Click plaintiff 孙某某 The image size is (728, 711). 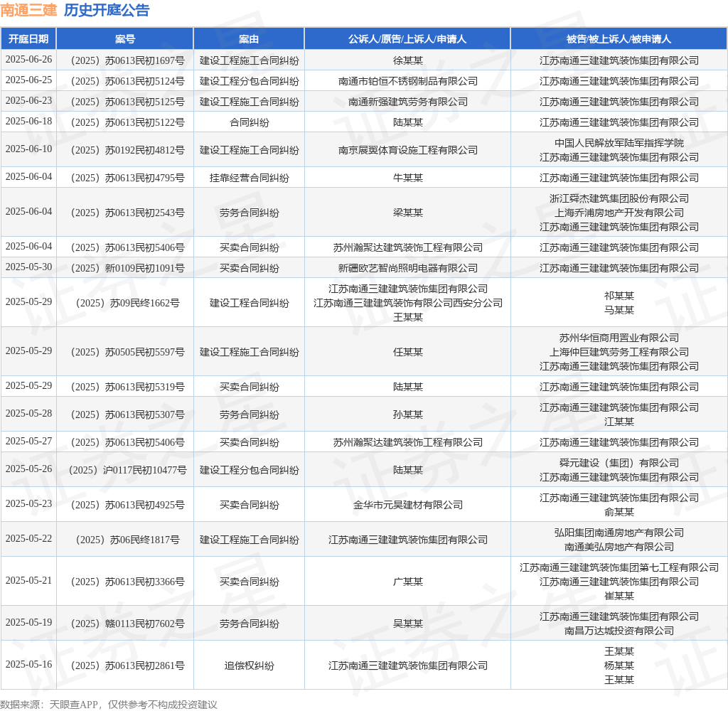tap(407, 415)
